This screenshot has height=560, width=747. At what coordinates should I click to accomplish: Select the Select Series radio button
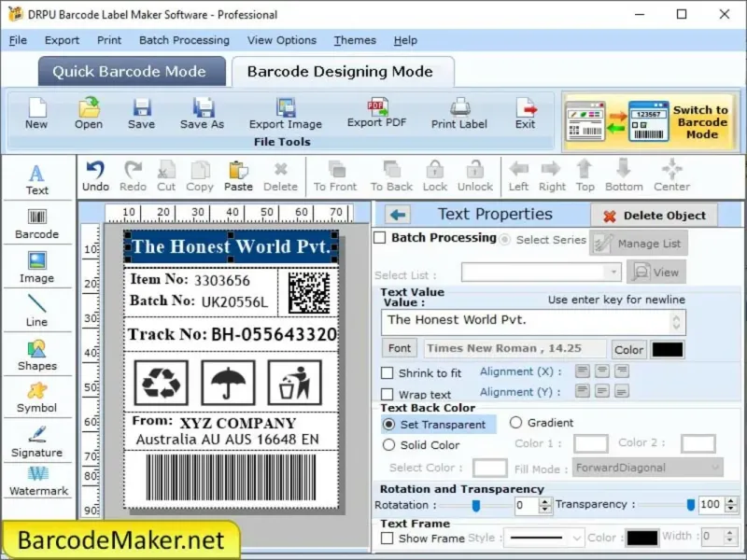[504, 240]
